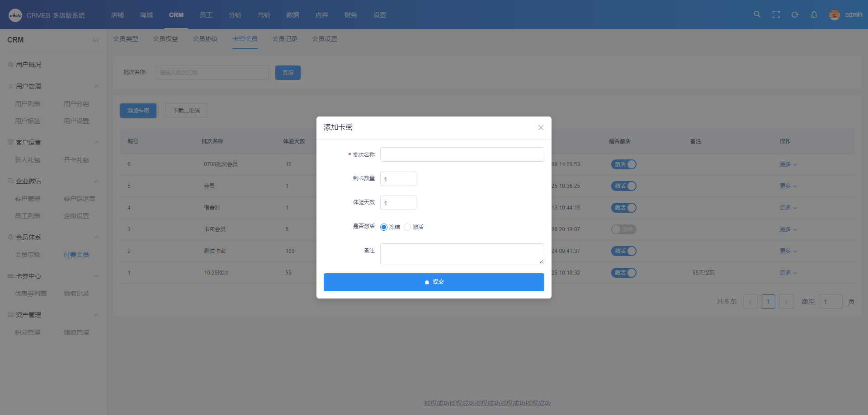Viewport: 868px width, 415px height.
Task: Select the 冻结 radio option
Action: coord(384,227)
